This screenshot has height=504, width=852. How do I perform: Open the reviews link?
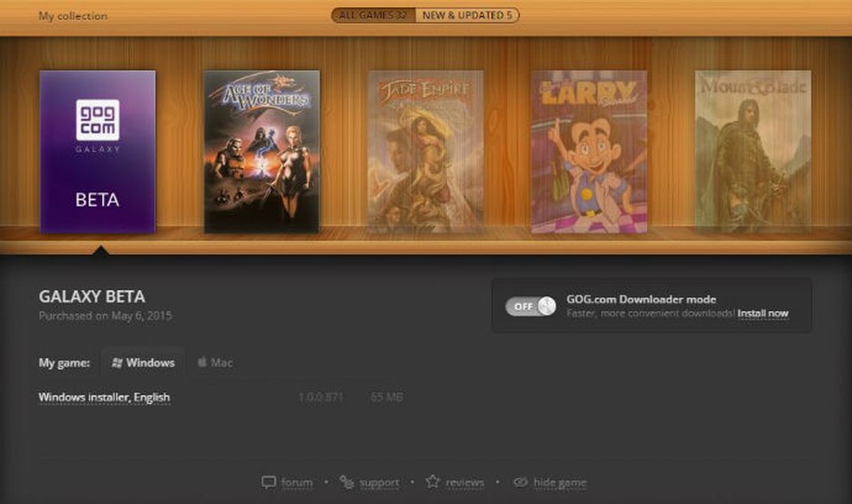[465, 482]
